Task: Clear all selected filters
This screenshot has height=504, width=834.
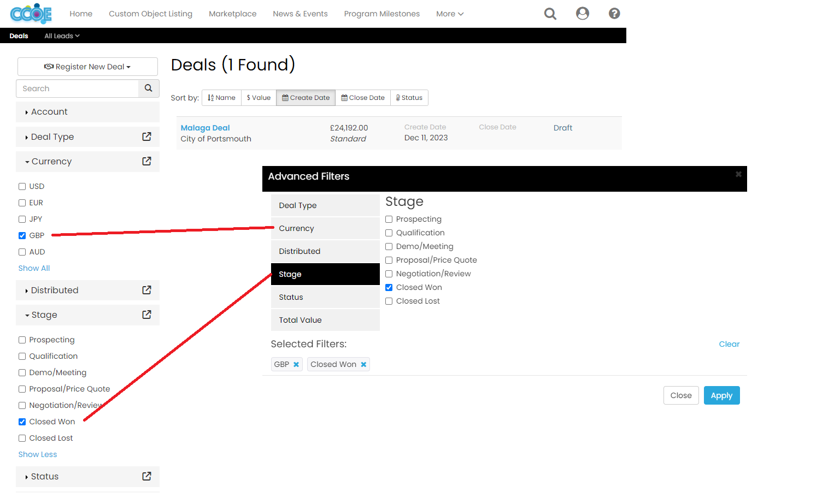Action: [729, 344]
